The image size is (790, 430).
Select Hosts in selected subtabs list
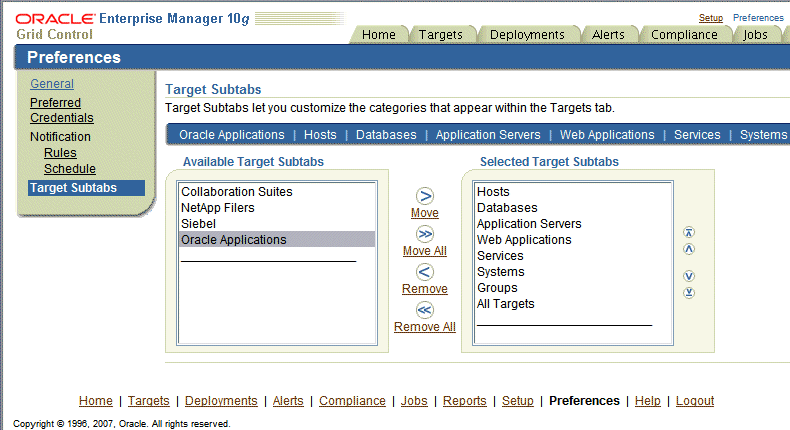[573, 192]
